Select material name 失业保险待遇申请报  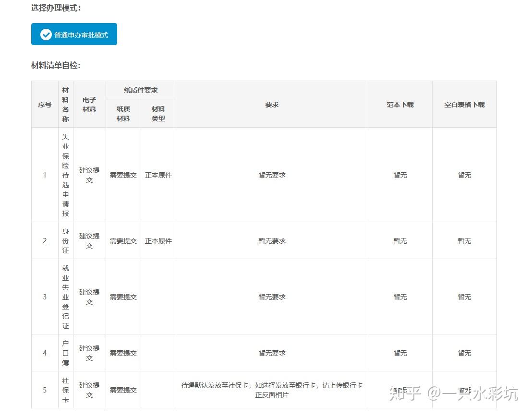(65, 175)
